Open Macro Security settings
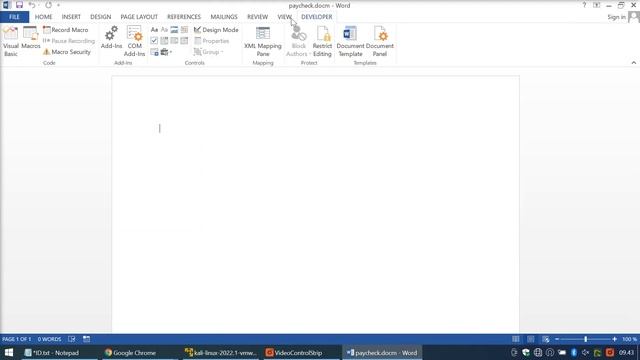 pyautogui.click(x=67, y=52)
